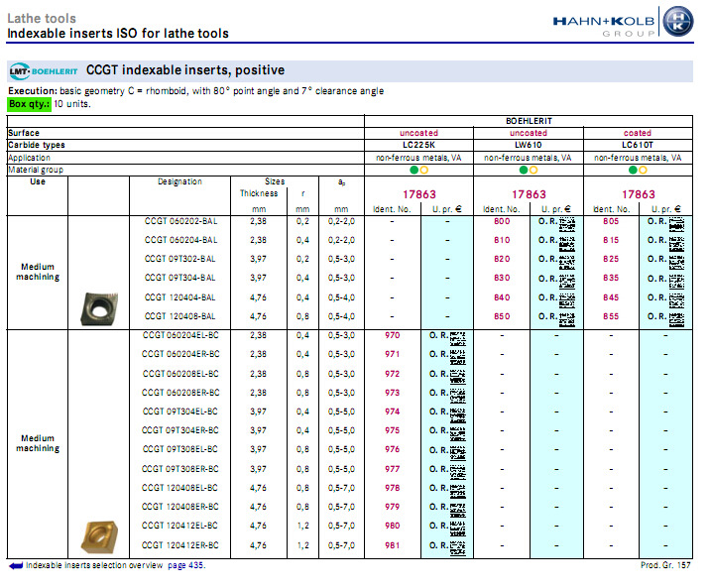Select ident number 800
The width and height of the screenshot is (710, 588).
click(x=502, y=221)
